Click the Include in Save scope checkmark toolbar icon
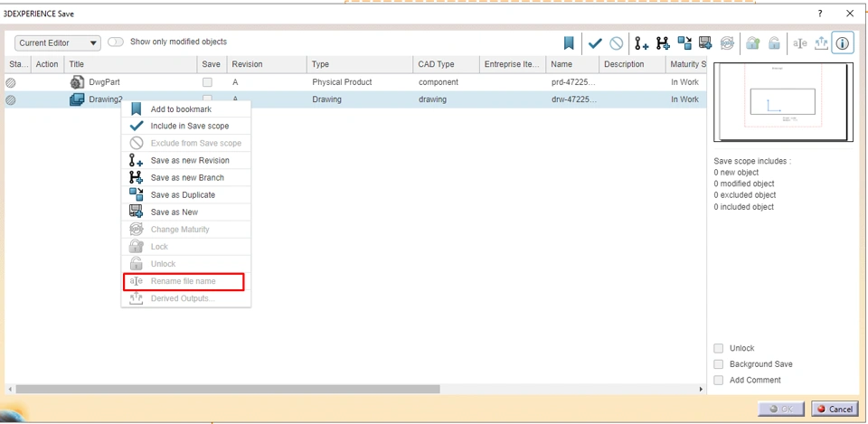The height and width of the screenshot is (424, 868). coord(595,43)
